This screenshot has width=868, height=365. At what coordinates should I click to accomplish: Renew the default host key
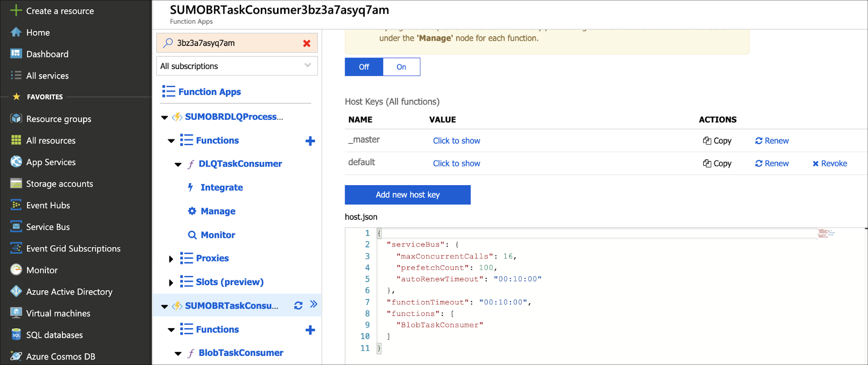point(772,163)
